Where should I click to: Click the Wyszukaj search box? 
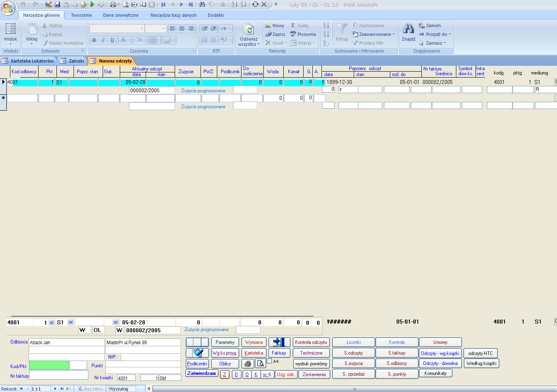[122, 389]
